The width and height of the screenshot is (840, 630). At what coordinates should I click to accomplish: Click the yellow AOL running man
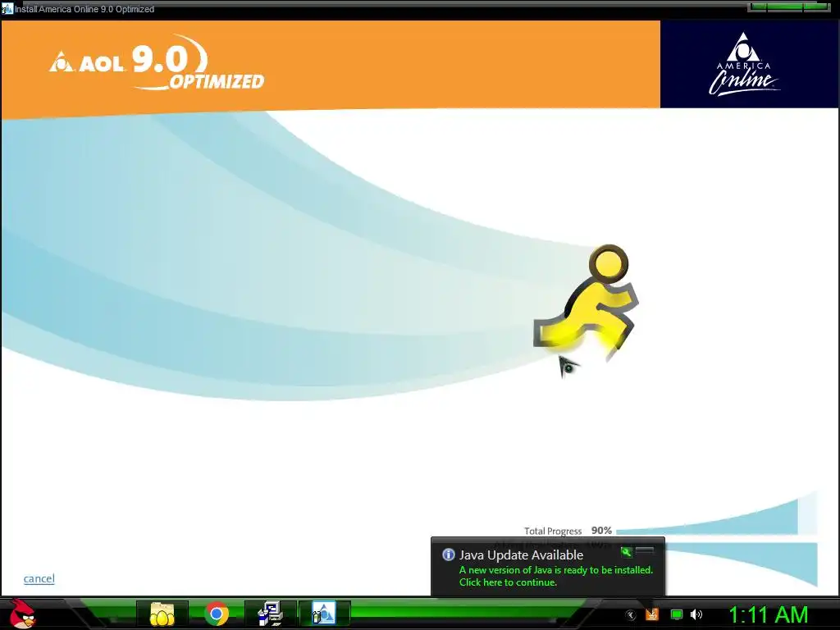pos(586,303)
